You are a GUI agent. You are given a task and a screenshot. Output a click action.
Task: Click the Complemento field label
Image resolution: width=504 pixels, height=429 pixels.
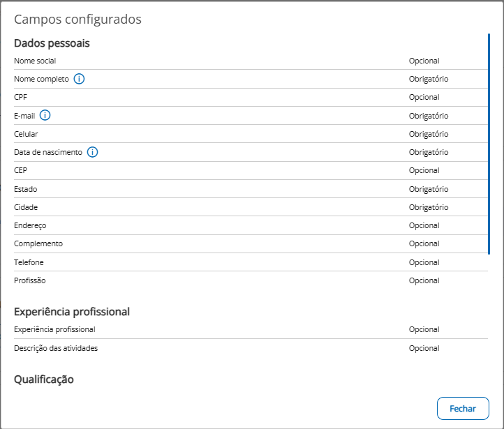38,243
